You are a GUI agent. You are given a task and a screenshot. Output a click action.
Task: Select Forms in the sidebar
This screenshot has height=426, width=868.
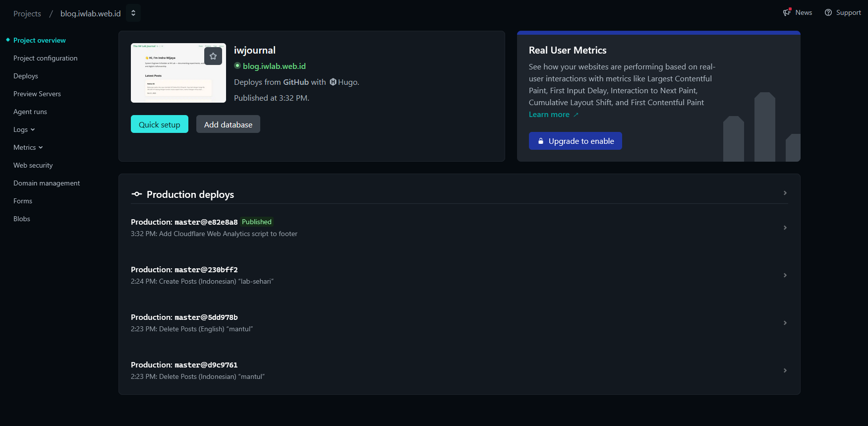click(22, 201)
